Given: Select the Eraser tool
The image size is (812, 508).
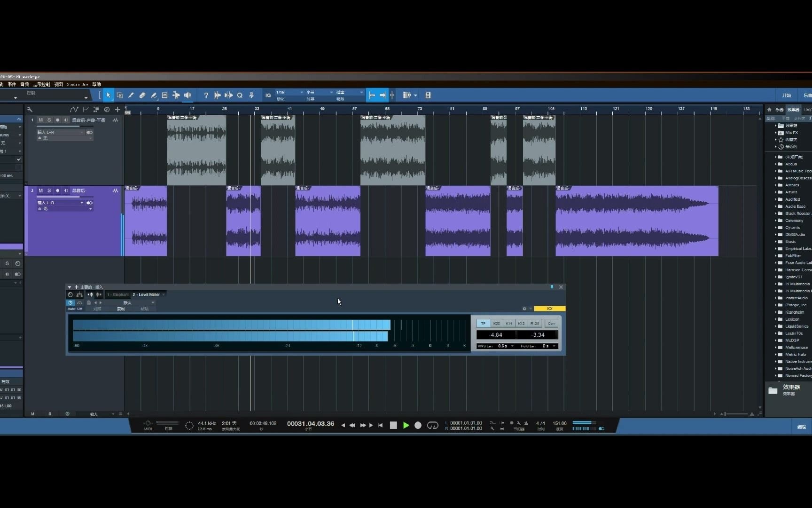Looking at the screenshot, I should pyautogui.click(x=142, y=95).
